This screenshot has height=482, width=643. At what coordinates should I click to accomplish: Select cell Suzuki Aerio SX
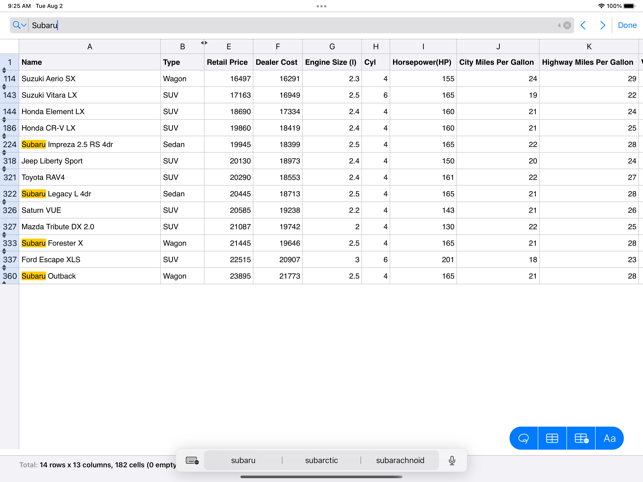(x=89, y=79)
